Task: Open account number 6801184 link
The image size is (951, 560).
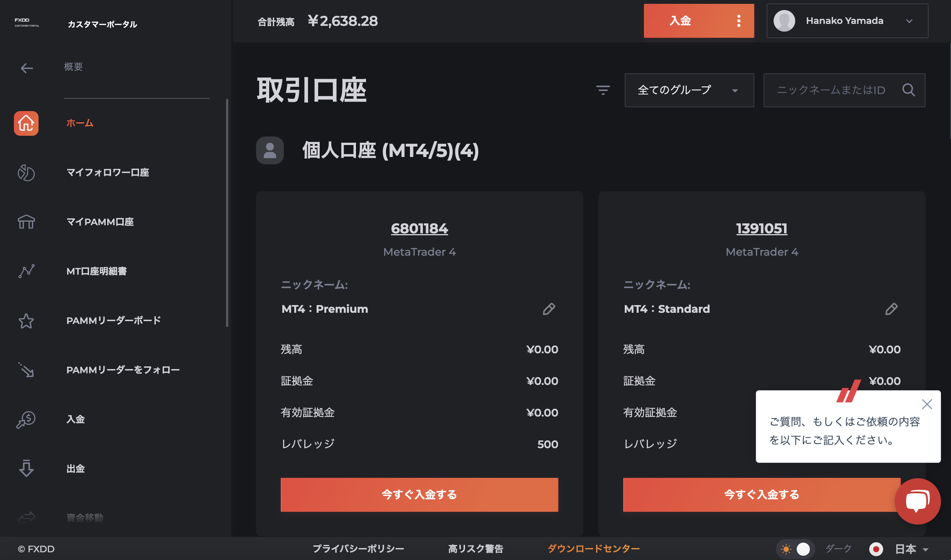Action: coord(420,229)
